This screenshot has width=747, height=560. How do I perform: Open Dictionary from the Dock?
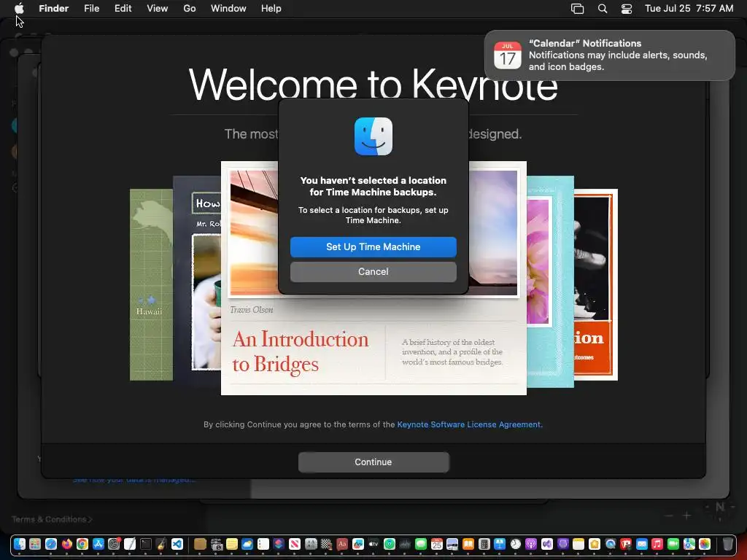[342, 544]
